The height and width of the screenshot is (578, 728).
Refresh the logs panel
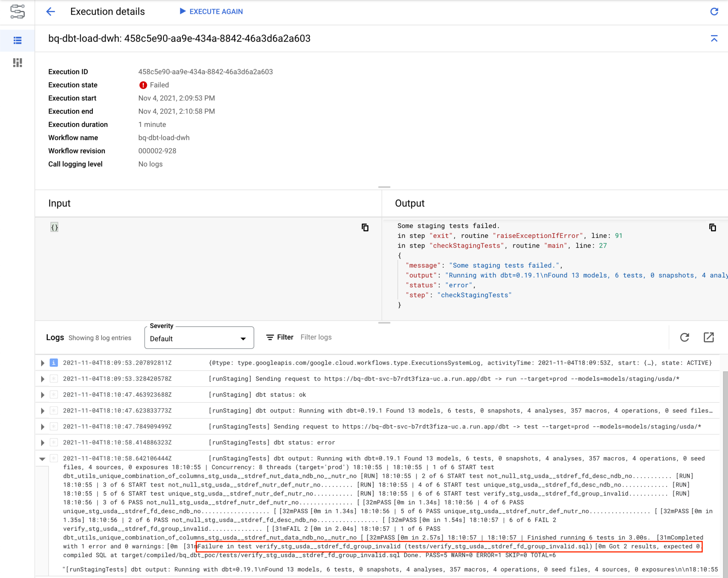[x=684, y=337]
